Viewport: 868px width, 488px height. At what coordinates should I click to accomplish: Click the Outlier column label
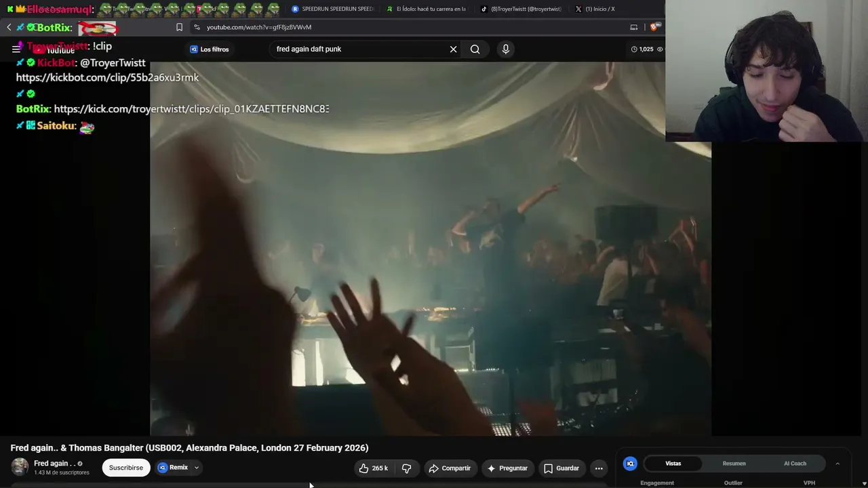coord(733,483)
